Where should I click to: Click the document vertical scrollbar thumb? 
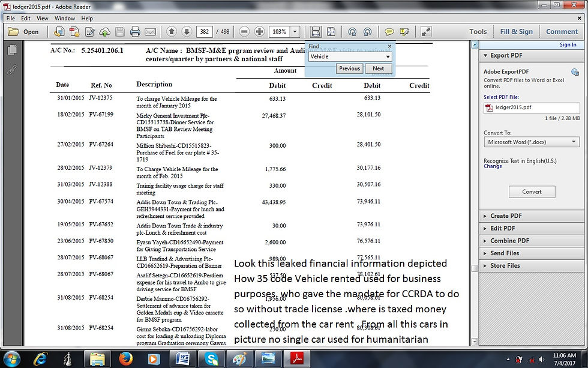475,268
